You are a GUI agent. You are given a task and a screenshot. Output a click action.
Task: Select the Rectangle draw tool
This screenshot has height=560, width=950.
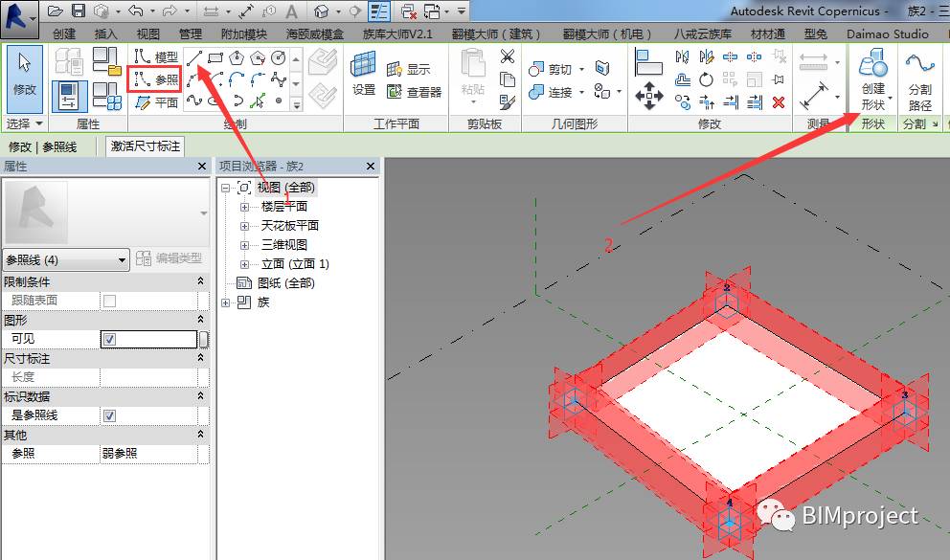click(x=215, y=58)
